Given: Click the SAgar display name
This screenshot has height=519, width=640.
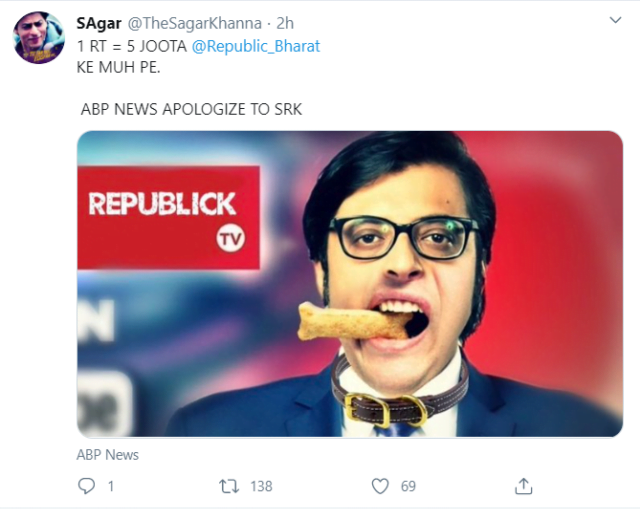Looking at the screenshot, I should (x=99, y=23).
